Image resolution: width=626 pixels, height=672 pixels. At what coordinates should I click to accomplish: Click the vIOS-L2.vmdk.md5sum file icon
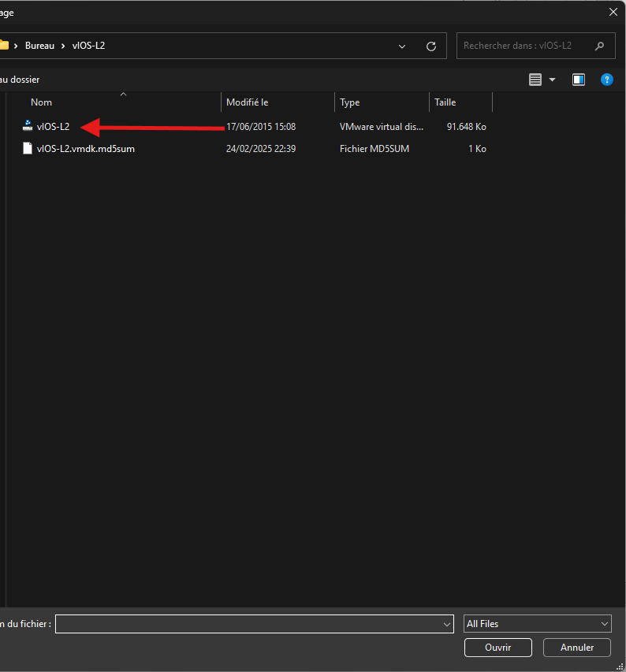pos(28,148)
